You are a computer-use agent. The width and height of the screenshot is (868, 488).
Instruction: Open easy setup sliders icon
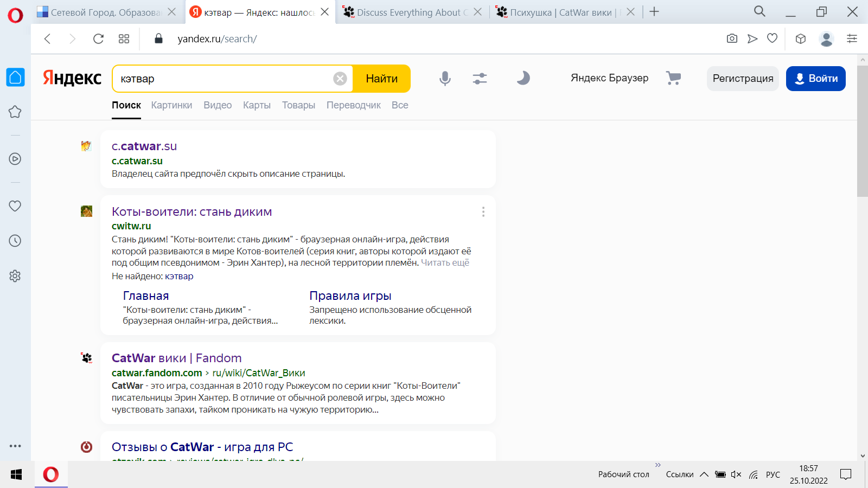[852, 38]
